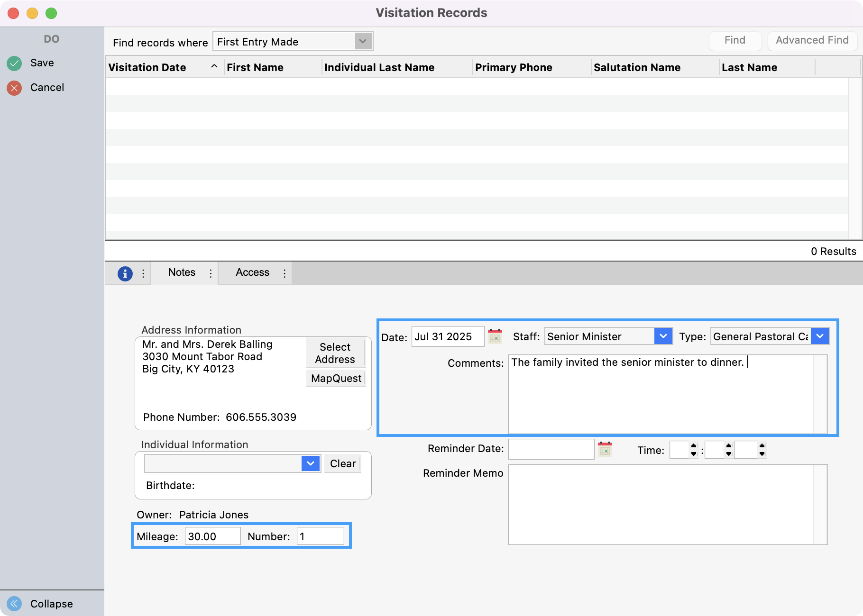Open the Find records where dropdown
Viewport: 863px width, 616px height.
tap(363, 42)
